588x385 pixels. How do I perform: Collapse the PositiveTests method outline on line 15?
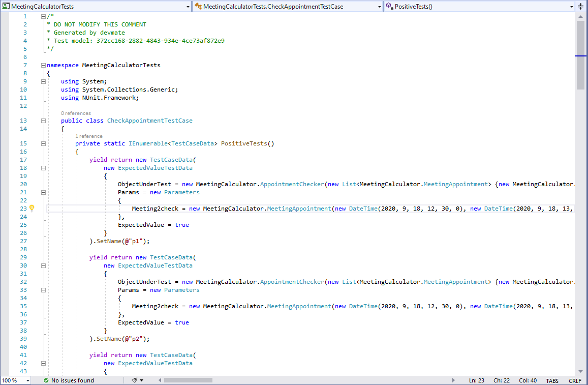pos(43,143)
